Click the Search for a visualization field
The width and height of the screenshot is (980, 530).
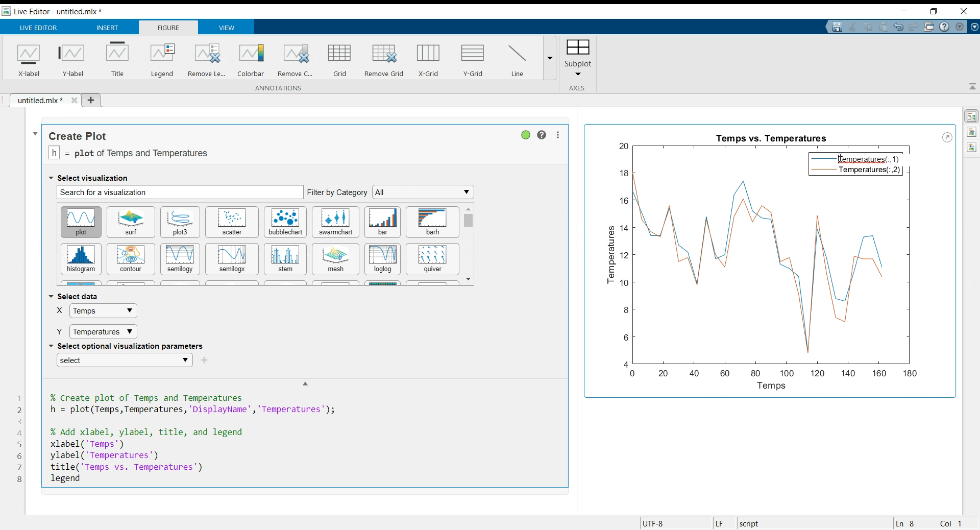(x=180, y=192)
